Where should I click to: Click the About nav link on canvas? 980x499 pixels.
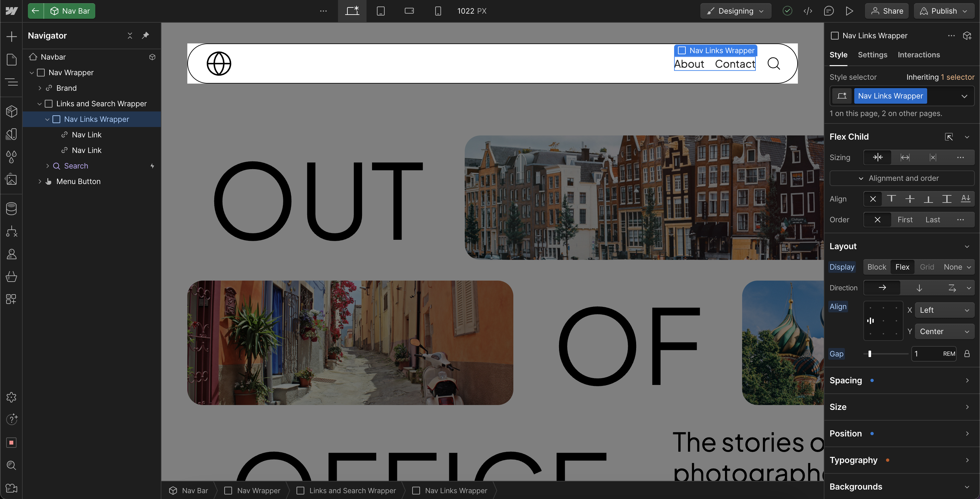(689, 64)
